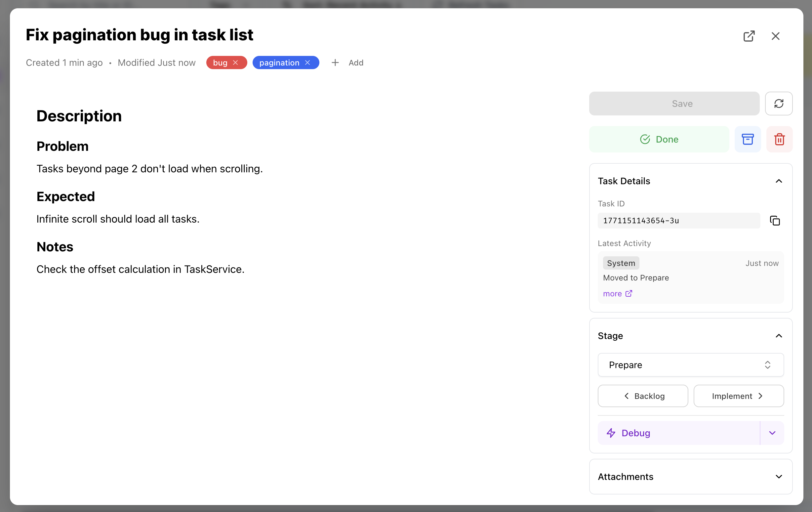Click the Debug lightning icon
The width and height of the screenshot is (812, 512).
point(611,433)
